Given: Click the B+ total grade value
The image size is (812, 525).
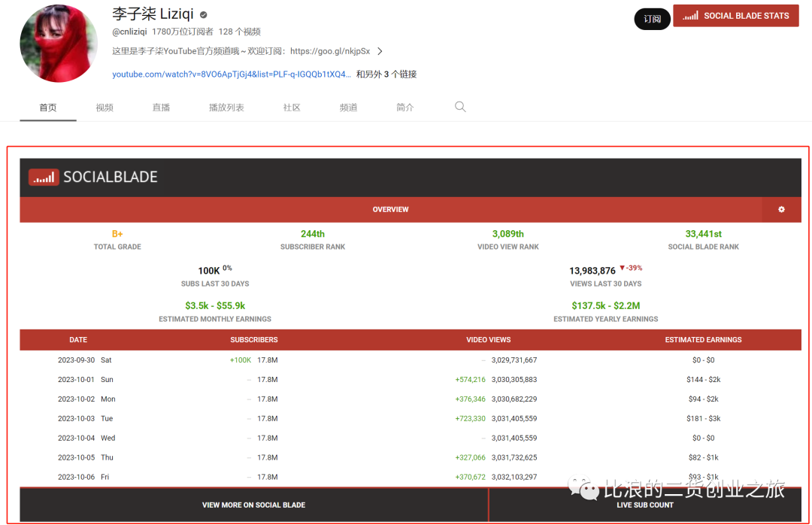Looking at the screenshot, I should pos(117,234).
